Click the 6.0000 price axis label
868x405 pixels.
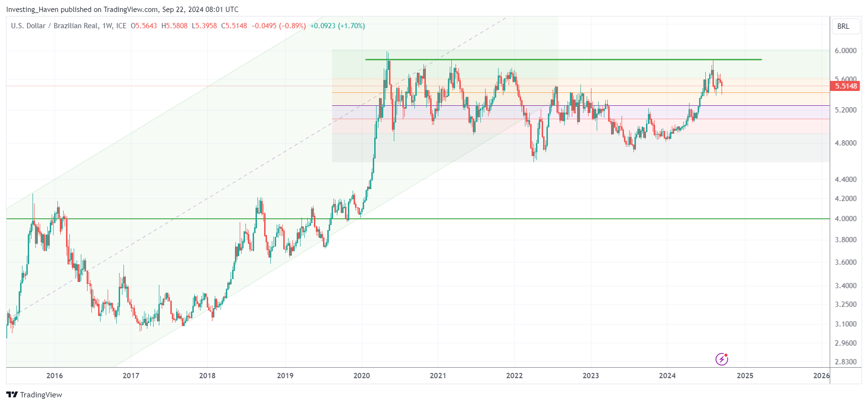[x=846, y=51]
